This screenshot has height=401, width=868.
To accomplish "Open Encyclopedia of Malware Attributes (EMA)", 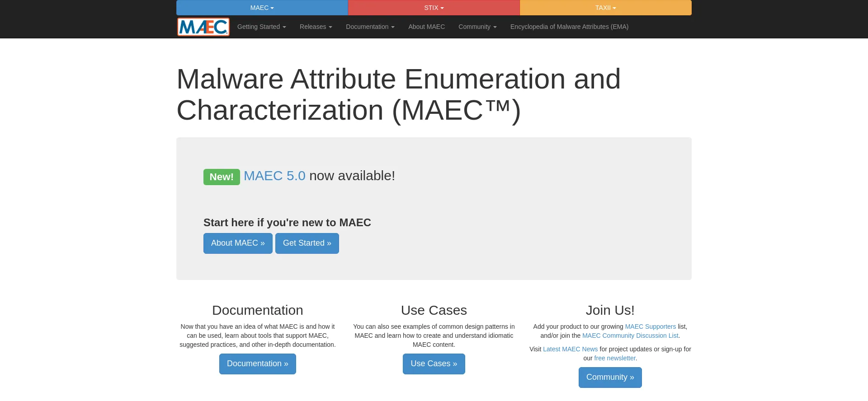I will click(569, 27).
